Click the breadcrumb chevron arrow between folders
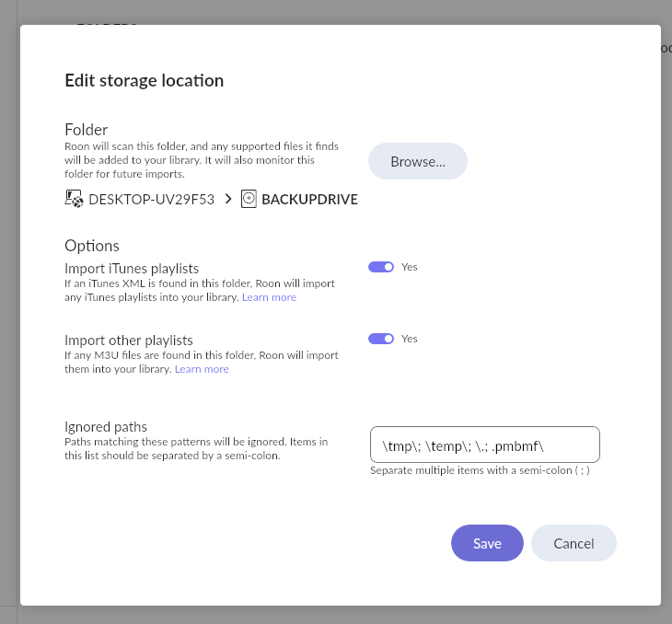The height and width of the screenshot is (624, 672). pos(228,199)
